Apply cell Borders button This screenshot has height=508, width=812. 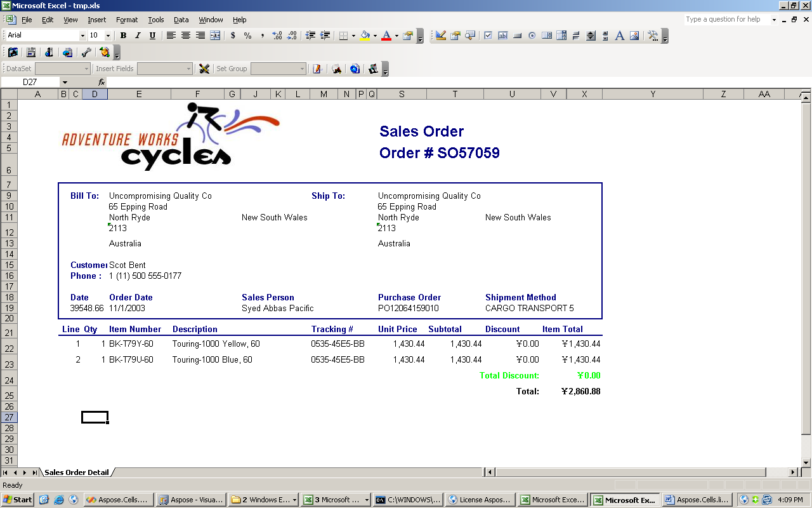point(343,36)
